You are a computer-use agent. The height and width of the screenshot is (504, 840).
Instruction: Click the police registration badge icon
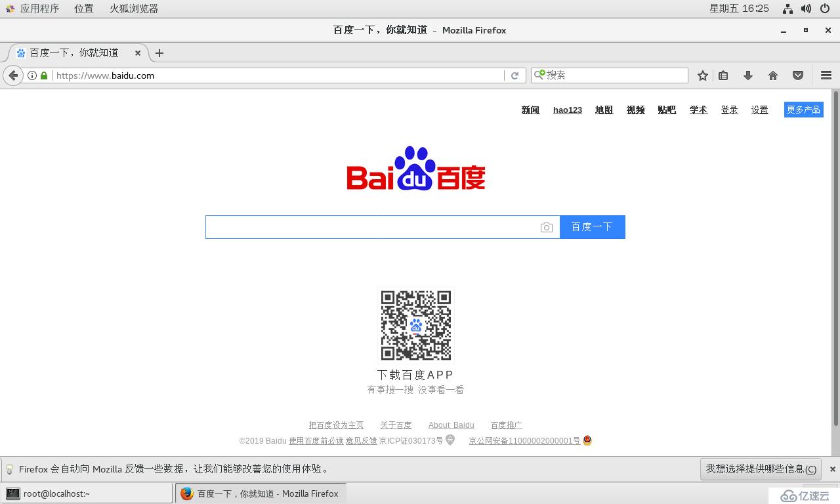(x=587, y=440)
